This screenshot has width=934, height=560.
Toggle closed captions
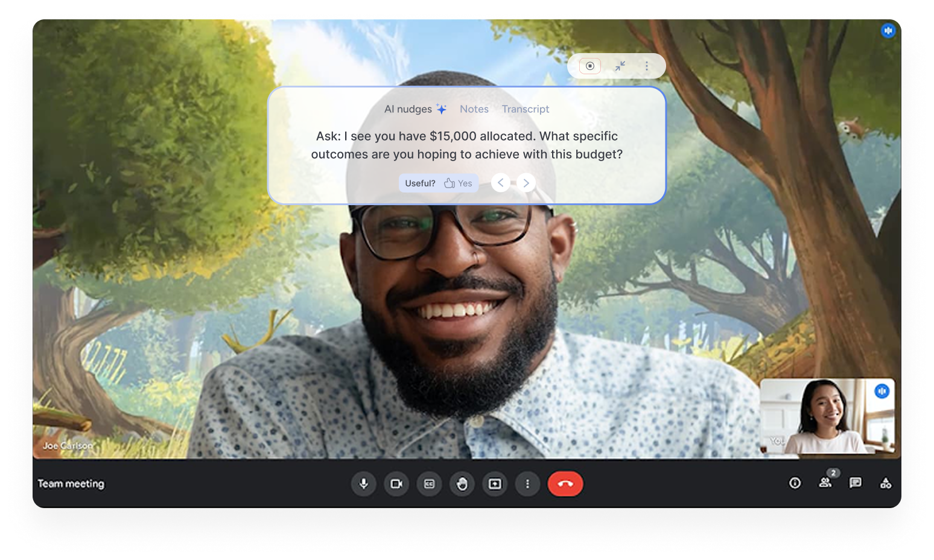coord(429,484)
